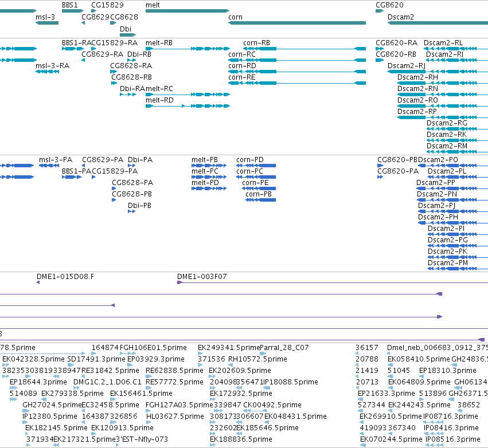Click the Dscam2-RJ transcript label
Screen dimensions: 488x448
point(407,66)
